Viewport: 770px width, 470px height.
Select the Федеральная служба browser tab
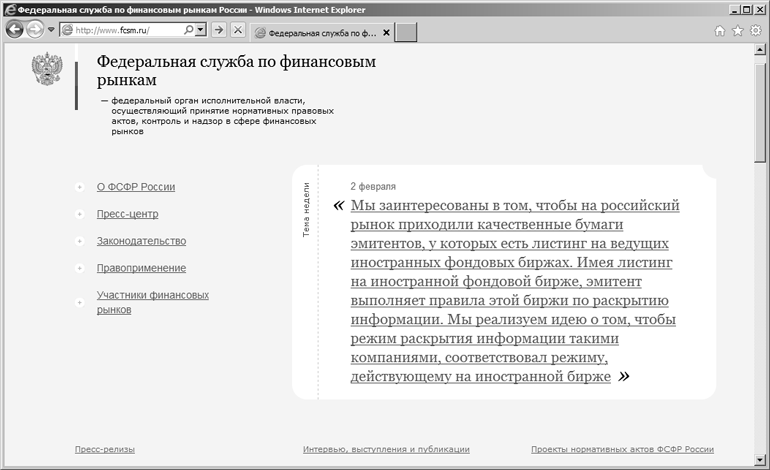315,32
